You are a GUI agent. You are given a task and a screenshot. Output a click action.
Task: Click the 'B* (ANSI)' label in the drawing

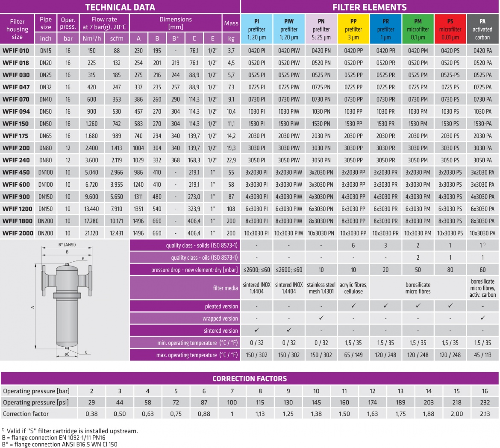click(67, 245)
